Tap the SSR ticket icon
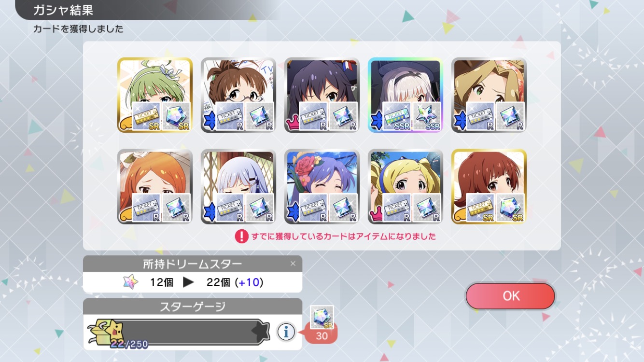The image size is (644, 362). click(397, 116)
